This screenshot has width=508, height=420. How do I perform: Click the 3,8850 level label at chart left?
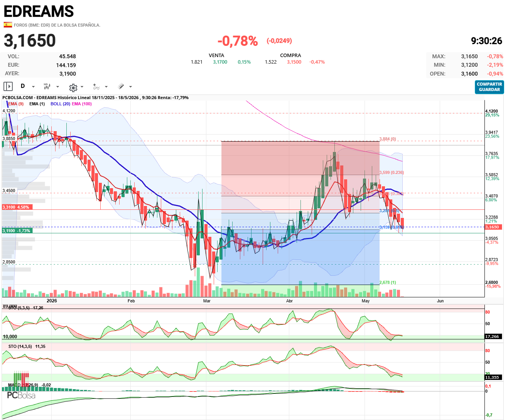point(9,138)
